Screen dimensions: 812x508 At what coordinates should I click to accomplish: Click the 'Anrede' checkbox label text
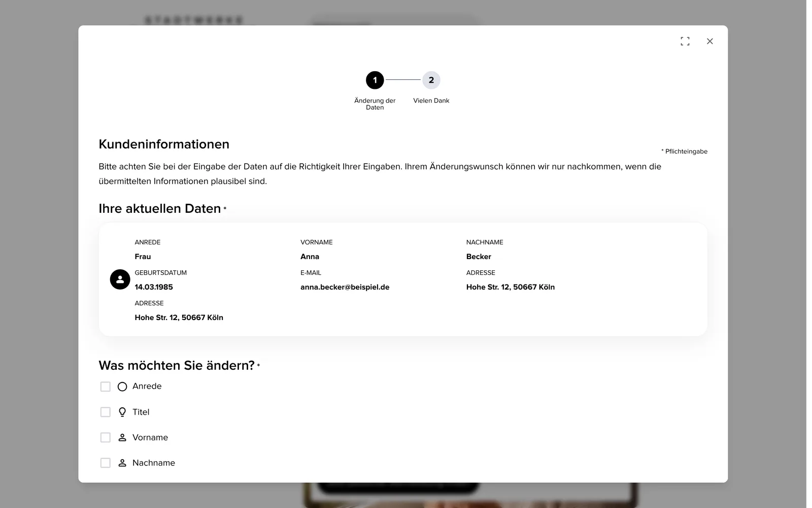pos(147,386)
